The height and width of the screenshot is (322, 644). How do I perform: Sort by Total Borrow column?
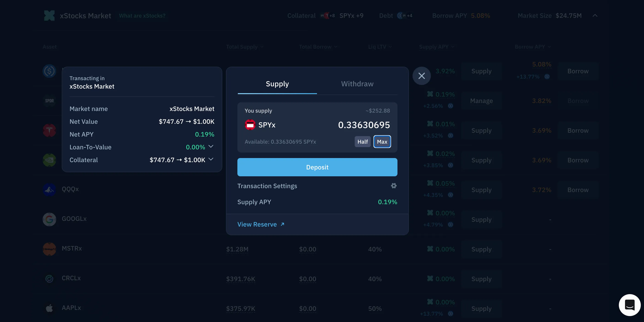(318, 47)
